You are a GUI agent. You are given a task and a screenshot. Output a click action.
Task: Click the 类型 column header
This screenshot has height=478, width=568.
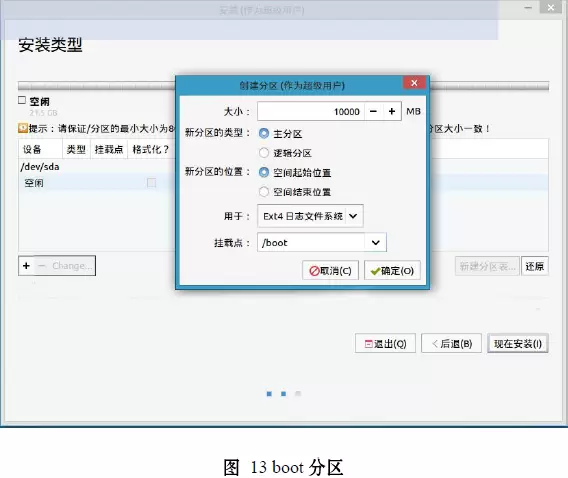(x=76, y=149)
